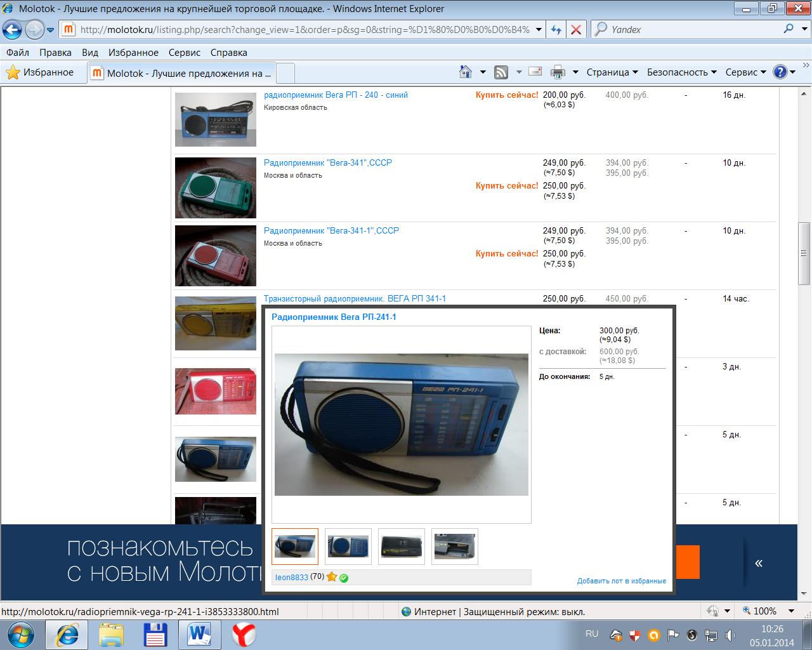Open the search provider dropdown arrow
Screen dimensions: 812x650
click(804, 29)
